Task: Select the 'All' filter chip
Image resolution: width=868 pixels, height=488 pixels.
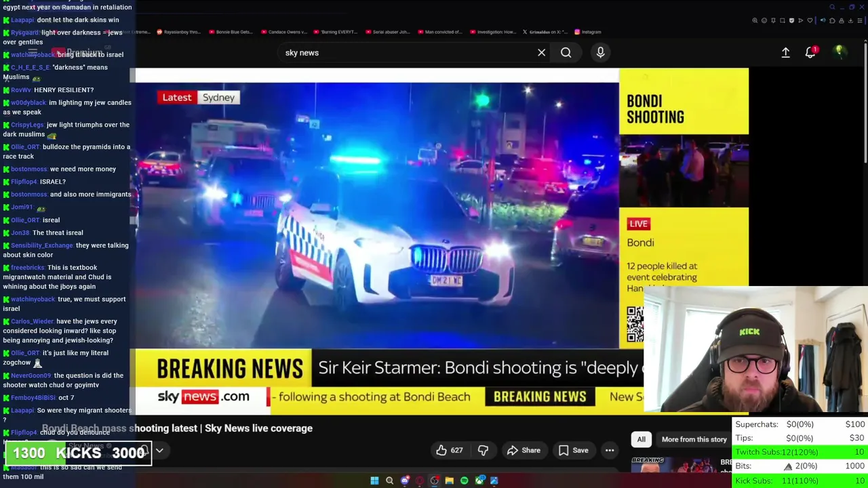Action: [x=641, y=439]
